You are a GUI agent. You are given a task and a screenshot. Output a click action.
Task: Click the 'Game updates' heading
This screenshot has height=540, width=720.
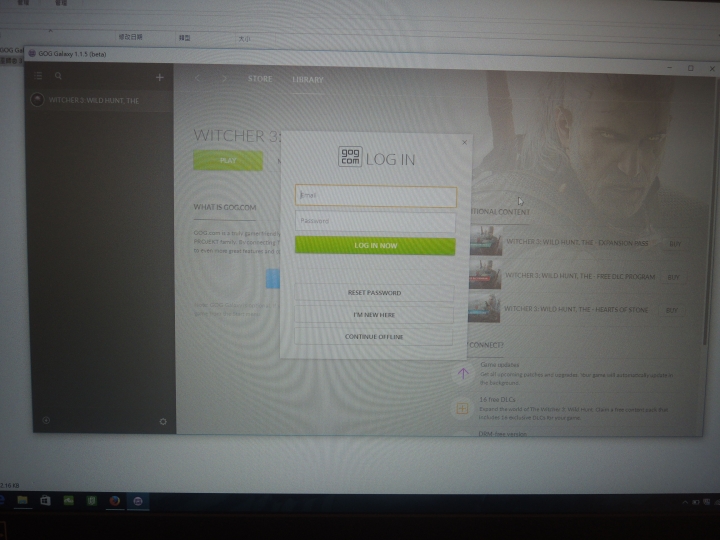(500, 365)
